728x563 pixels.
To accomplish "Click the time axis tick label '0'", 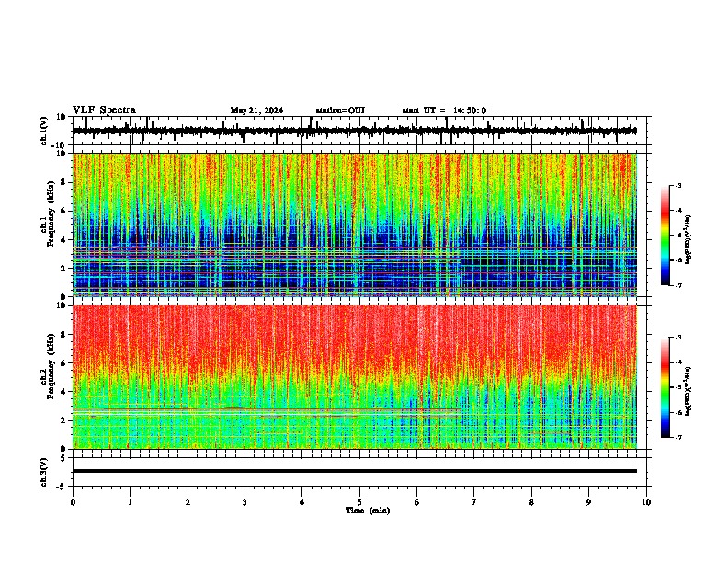I will tap(73, 502).
